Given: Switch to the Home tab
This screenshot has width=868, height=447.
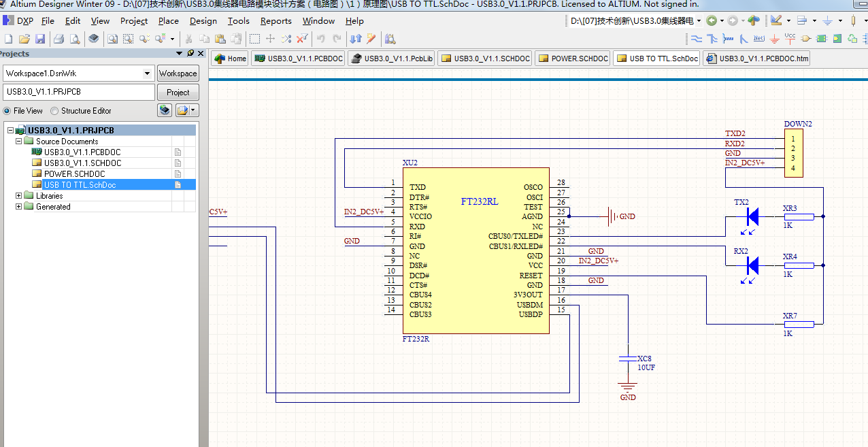Looking at the screenshot, I should (x=230, y=59).
